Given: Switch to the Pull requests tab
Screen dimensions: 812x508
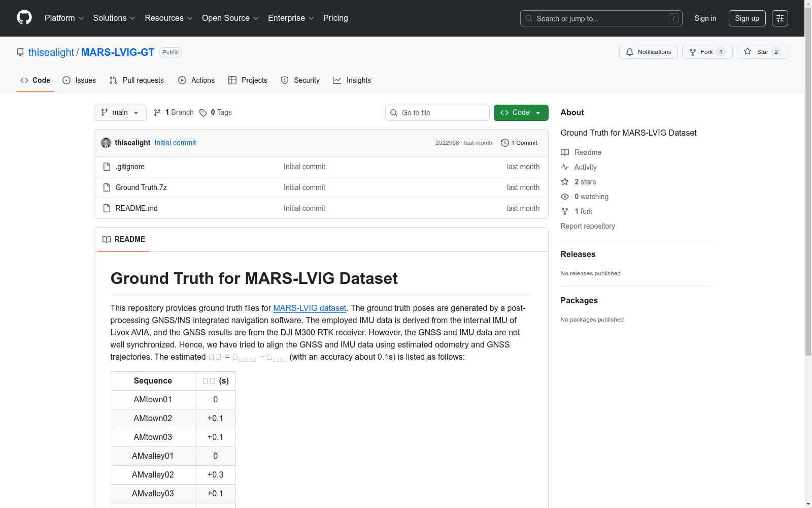Looking at the screenshot, I should click(137, 80).
